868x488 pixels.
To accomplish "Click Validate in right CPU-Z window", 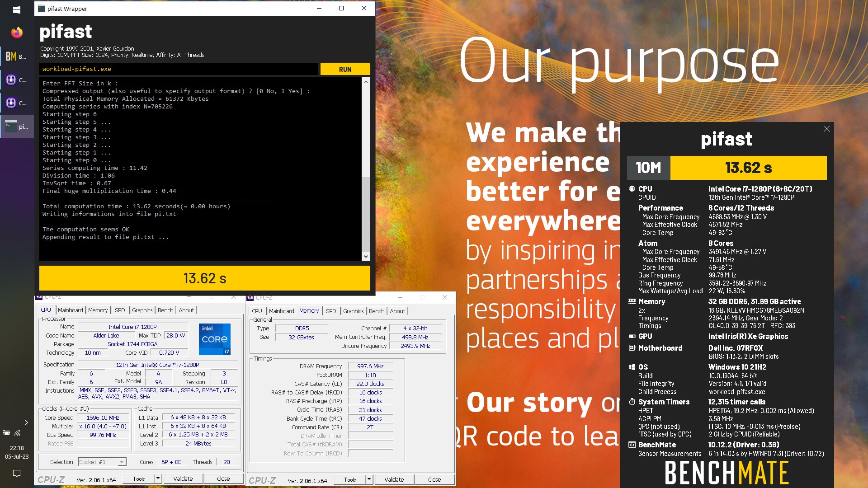I will [394, 479].
